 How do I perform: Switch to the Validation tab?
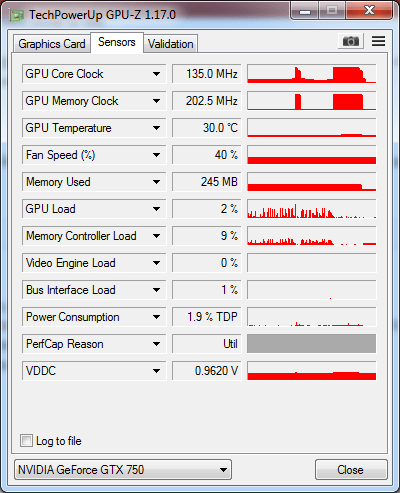click(x=171, y=44)
